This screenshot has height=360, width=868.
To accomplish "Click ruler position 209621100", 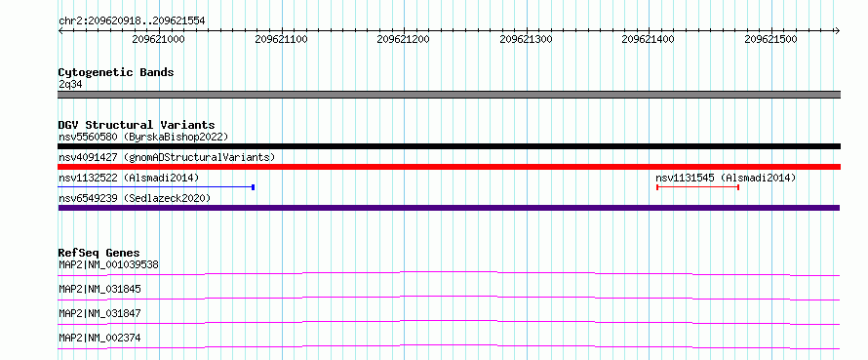I will [281, 39].
